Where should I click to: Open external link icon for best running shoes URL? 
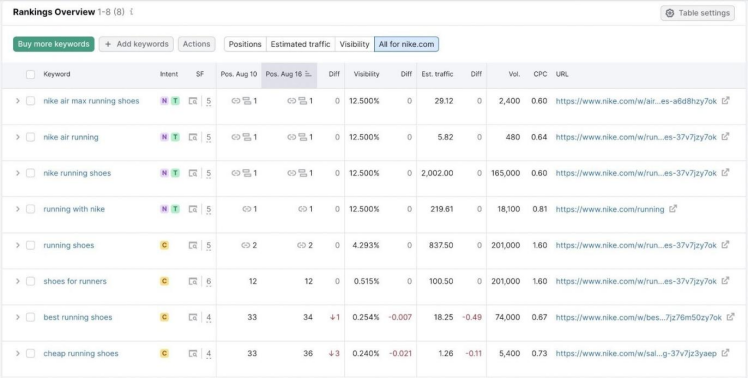coord(730,317)
